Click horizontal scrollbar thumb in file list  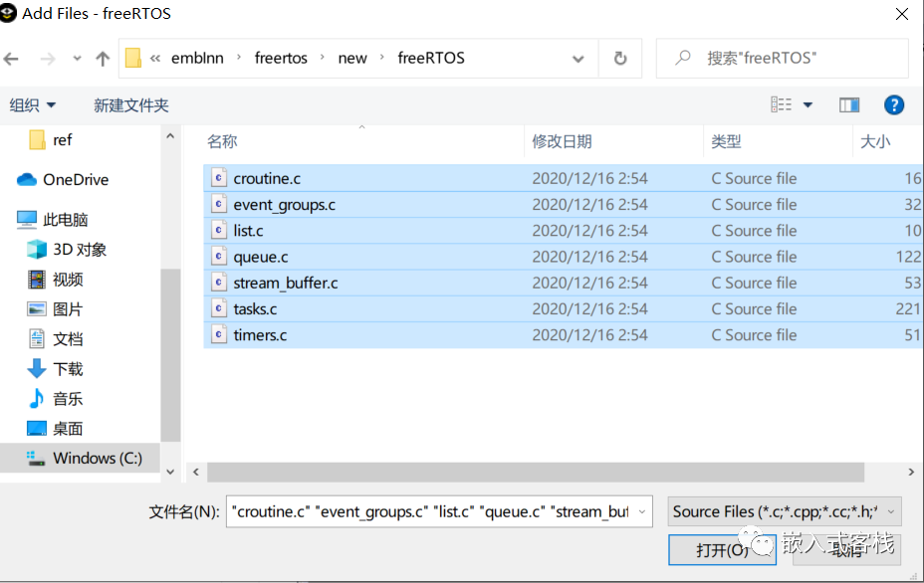pyautogui.click(x=535, y=472)
